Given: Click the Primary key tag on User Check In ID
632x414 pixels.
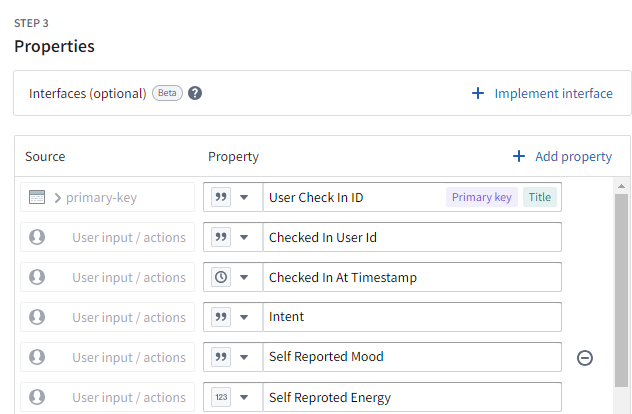Looking at the screenshot, I should tap(481, 197).
